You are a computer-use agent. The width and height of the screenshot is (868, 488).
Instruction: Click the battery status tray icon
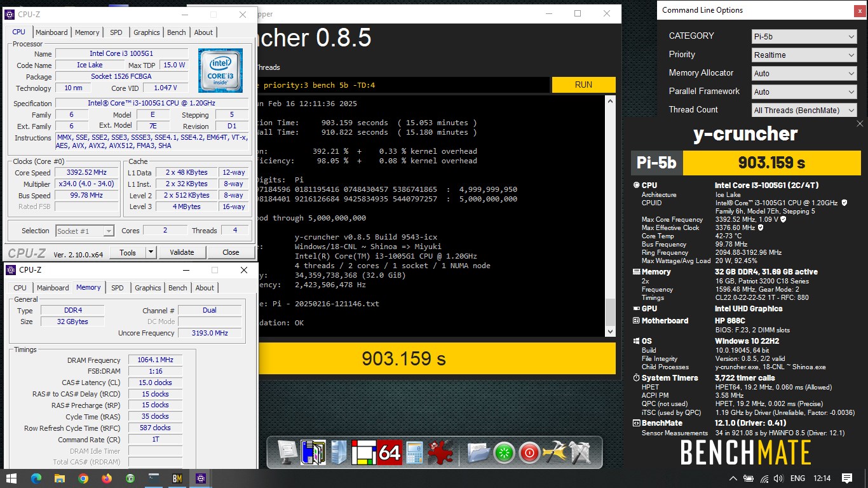click(749, 478)
